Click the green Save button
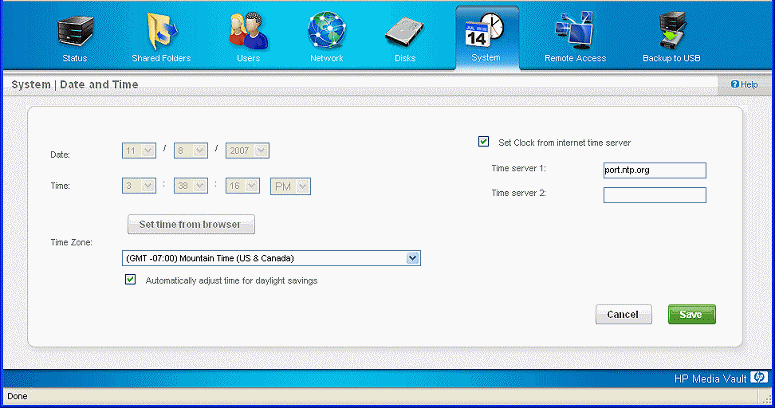This screenshot has height=408, width=775. point(691,314)
